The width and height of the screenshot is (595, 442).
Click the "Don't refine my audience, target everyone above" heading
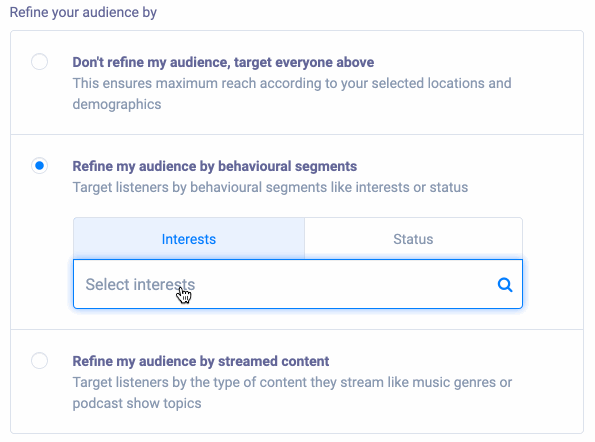(x=223, y=62)
